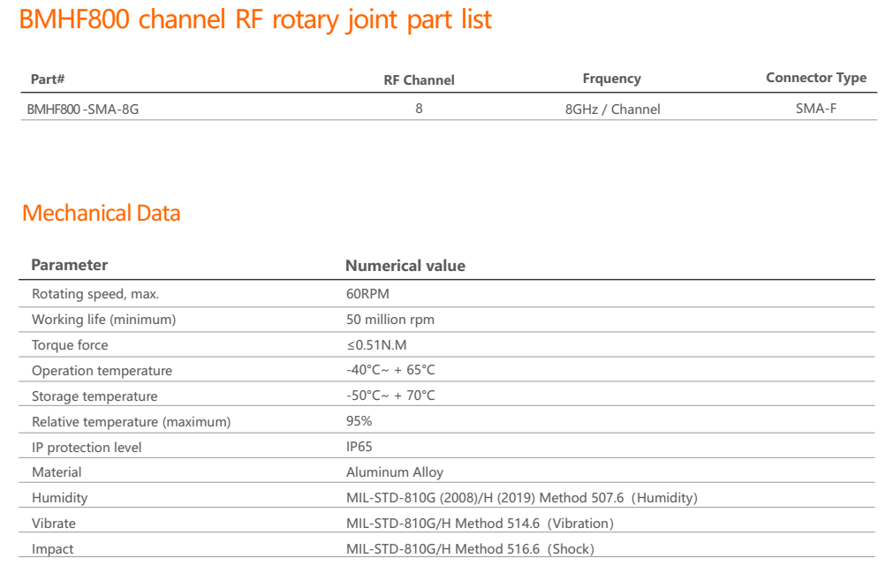The height and width of the screenshot is (588, 893).
Task: Click the BMHF800 part list title heading
Action: tap(255, 20)
